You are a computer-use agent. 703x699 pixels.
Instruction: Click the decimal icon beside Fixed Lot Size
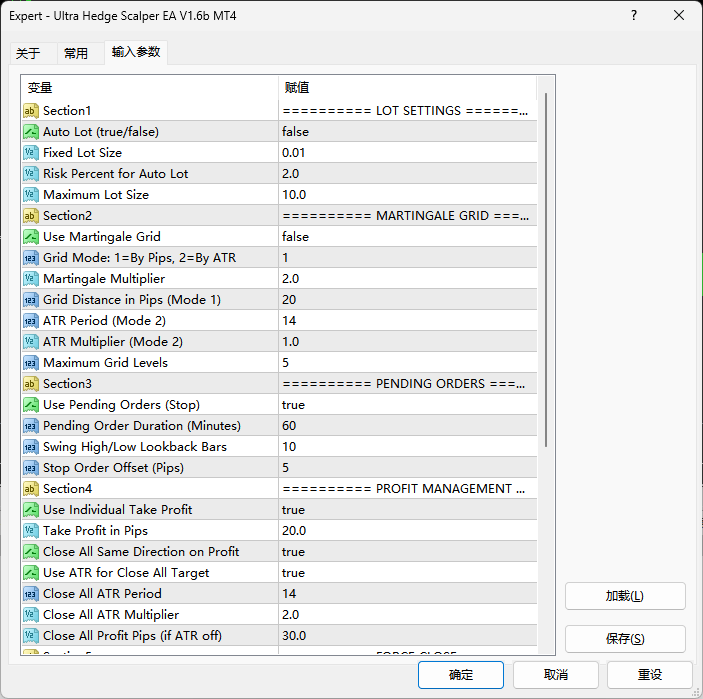[x=31, y=153]
